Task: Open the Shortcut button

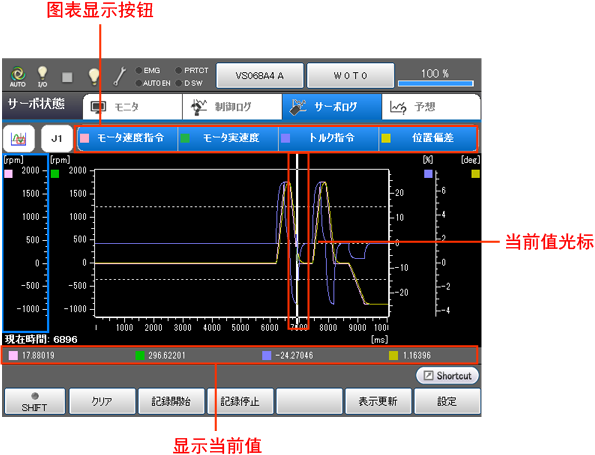Action: tap(447, 376)
